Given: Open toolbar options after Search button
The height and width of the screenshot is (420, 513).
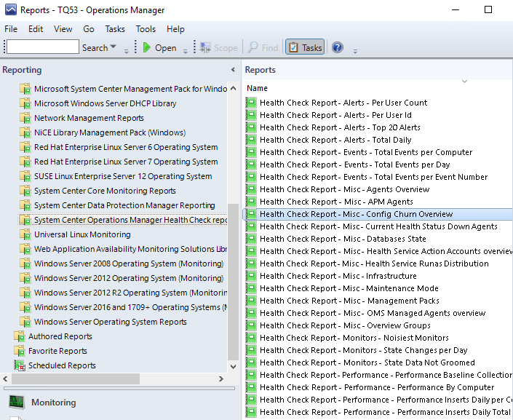Looking at the screenshot, I should pos(126,50).
